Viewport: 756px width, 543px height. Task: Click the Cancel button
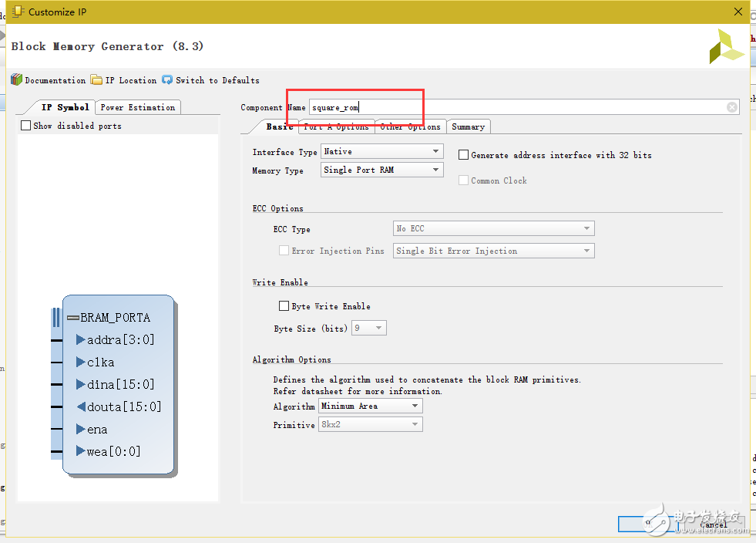pyautogui.click(x=713, y=524)
